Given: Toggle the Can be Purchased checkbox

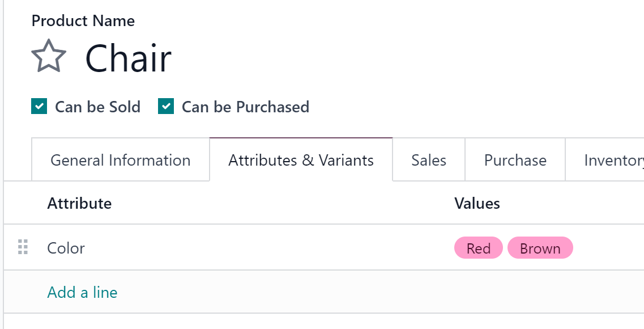Looking at the screenshot, I should pyautogui.click(x=166, y=106).
